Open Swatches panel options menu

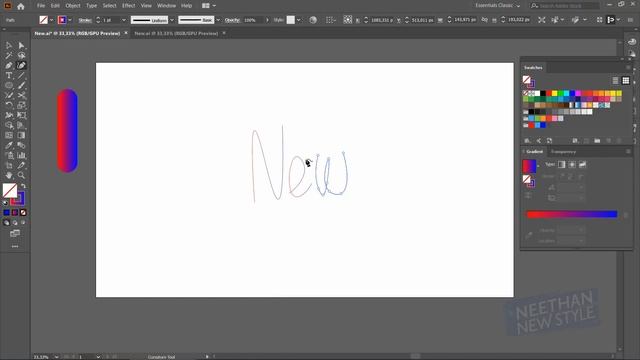pos(628,68)
